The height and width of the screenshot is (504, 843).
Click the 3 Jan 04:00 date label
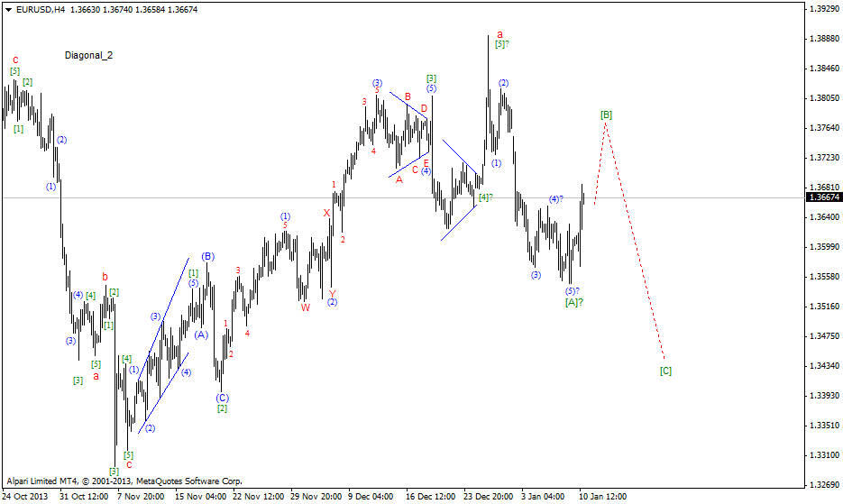pyautogui.click(x=543, y=497)
